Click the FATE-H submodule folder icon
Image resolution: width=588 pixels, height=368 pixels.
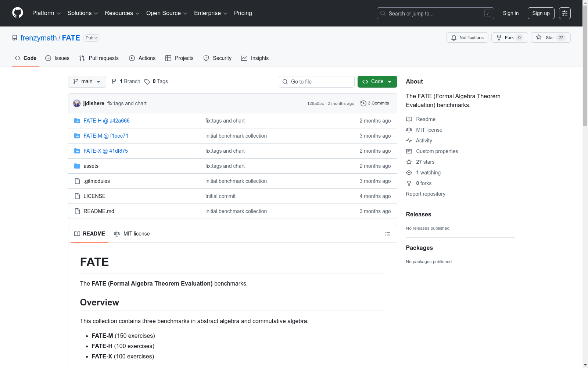click(77, 121)
